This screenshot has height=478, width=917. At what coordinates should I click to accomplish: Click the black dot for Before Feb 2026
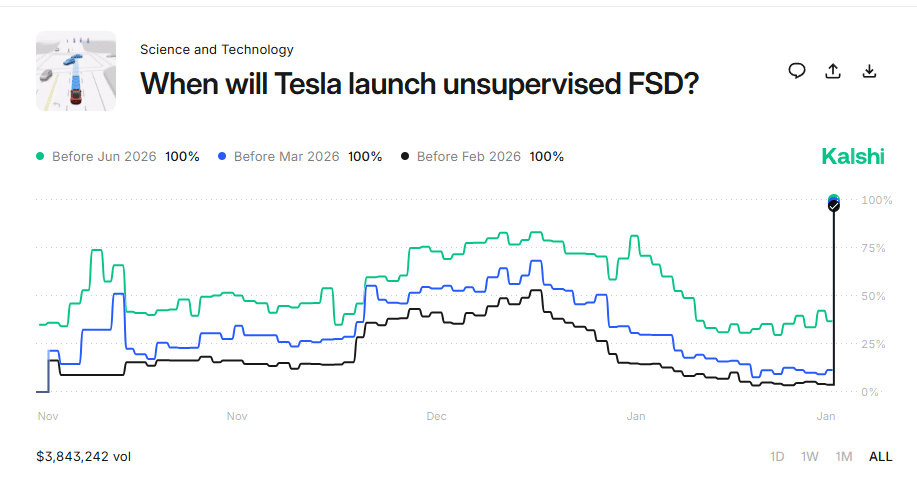point(405,157)
